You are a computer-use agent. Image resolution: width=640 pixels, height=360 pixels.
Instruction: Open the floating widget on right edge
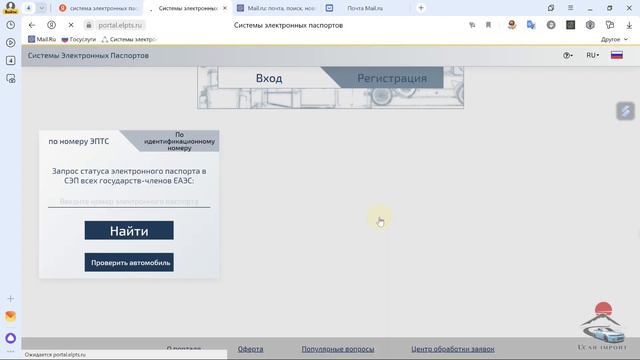(x=625, y=111)
